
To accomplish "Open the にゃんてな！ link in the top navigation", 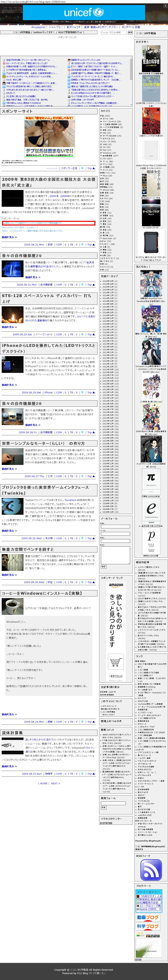I will [x=56, y=27].
